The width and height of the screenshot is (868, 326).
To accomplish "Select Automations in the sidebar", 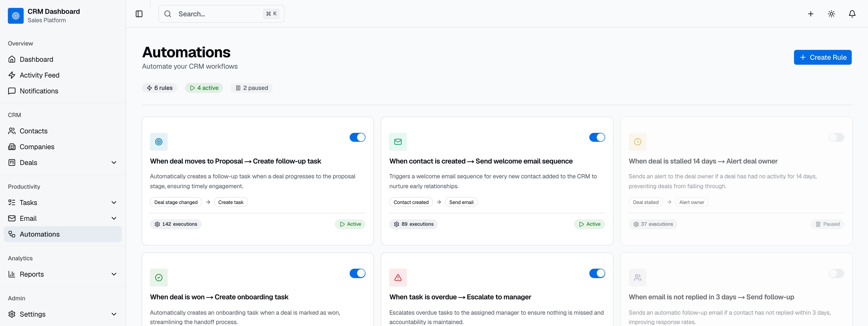I will (x=63, y=234).
